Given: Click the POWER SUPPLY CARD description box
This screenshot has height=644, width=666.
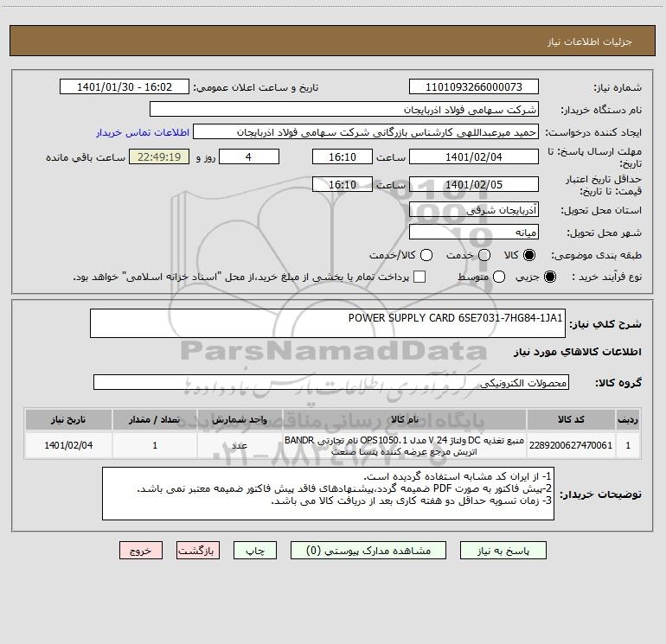Looking at the screenshot, I should [328, 323].
